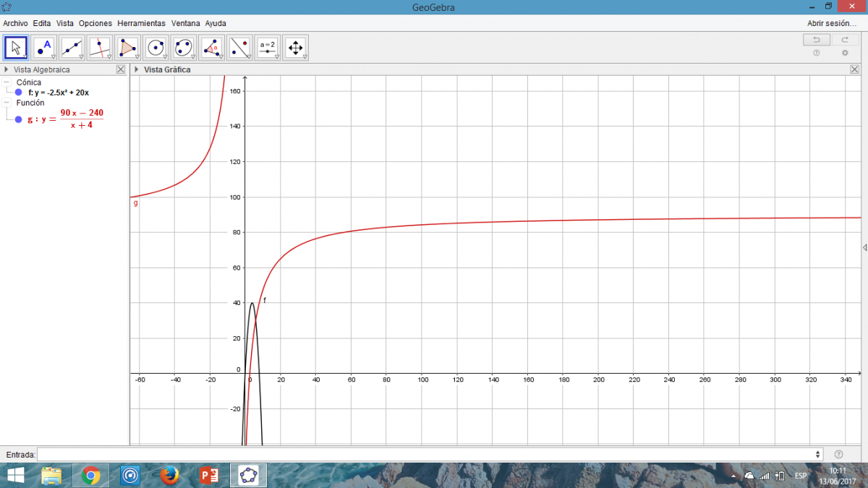The image size is (868, 488).
Task: Collapse the Función tree group
Action: 7,103
